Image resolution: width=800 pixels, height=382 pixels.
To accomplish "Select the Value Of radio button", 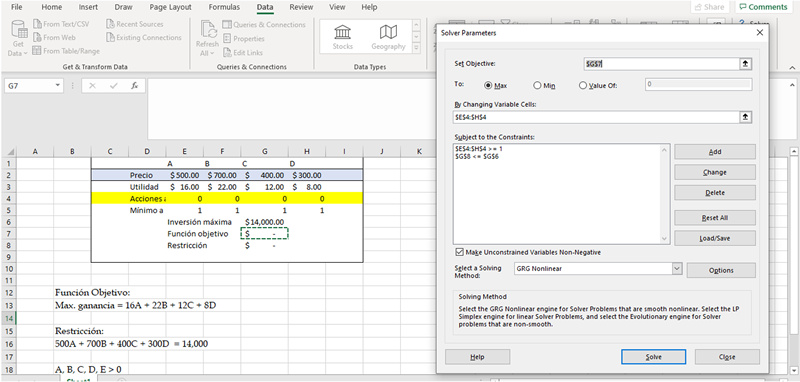I will point(583,86).
